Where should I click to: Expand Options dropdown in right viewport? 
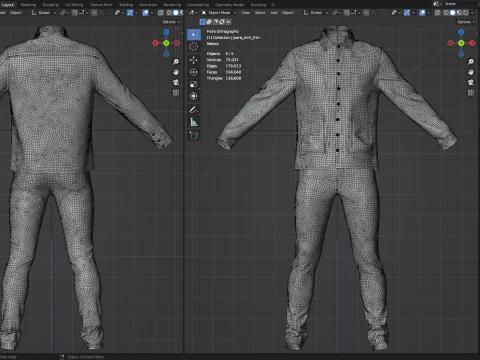click(x=465, y=22)
